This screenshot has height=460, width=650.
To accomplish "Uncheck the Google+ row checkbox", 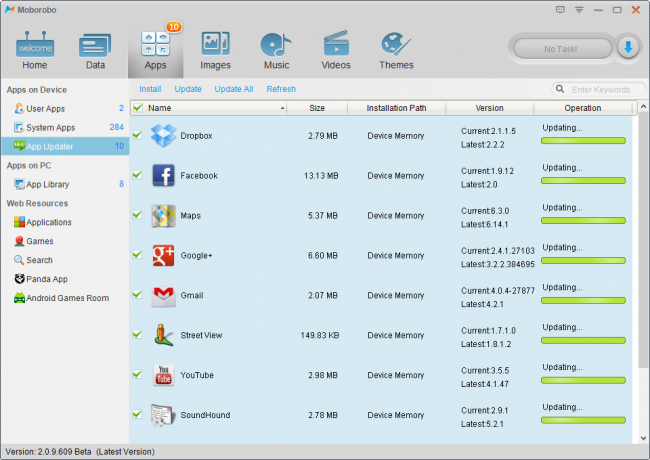I will click(137, 254).
